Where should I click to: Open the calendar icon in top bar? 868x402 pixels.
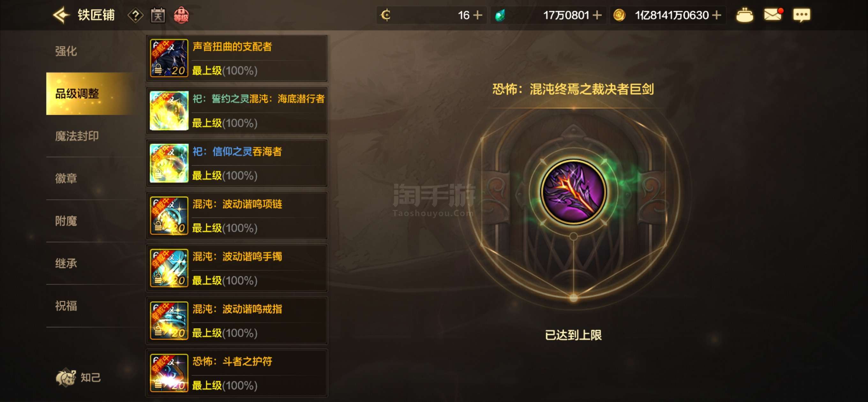point(158,16)
